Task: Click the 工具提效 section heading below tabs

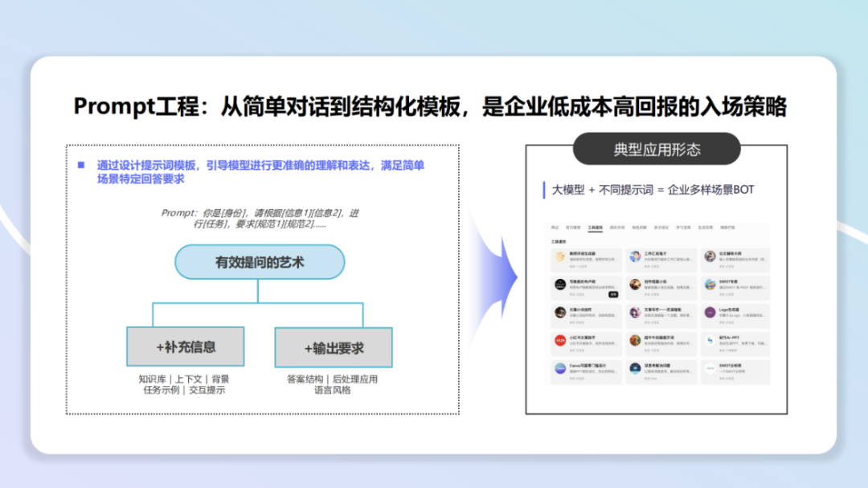Action: 559,241
